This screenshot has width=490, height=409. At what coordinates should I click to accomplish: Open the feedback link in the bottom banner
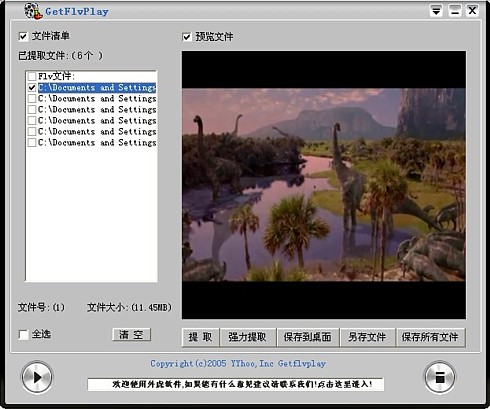click(235, 384)
